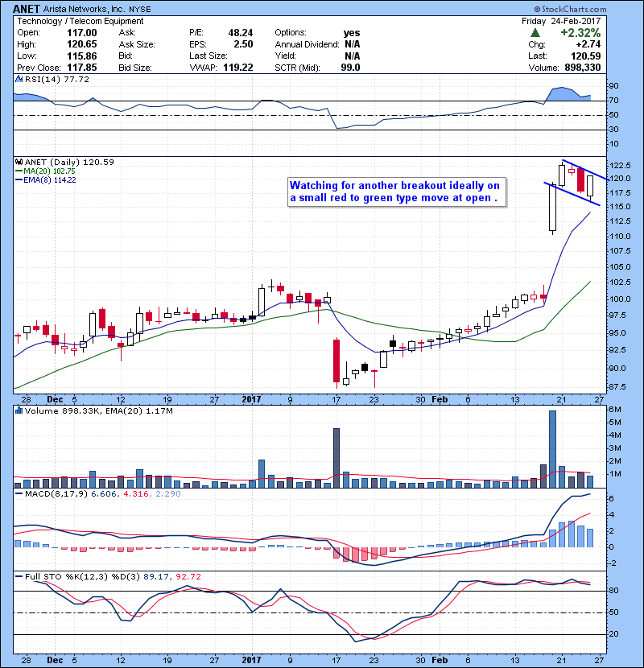The image size is (644, 668).
Task: Click the Chg value +2.74
Action: pos(588,44)
